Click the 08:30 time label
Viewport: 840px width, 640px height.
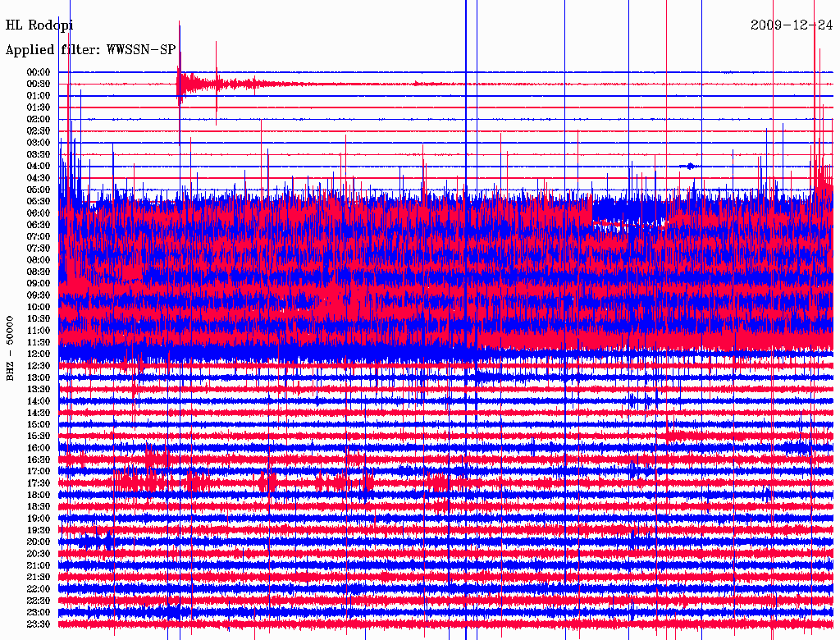[x=39, y=272]
